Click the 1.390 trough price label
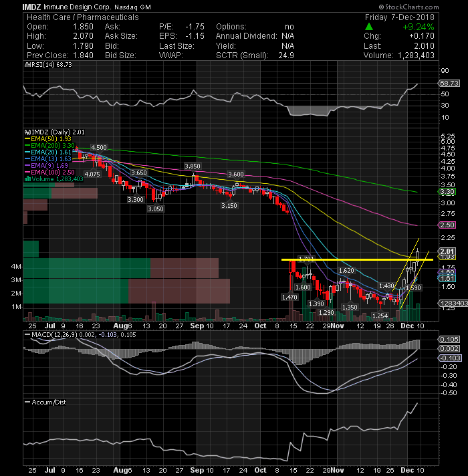 (x=316, y=304)
